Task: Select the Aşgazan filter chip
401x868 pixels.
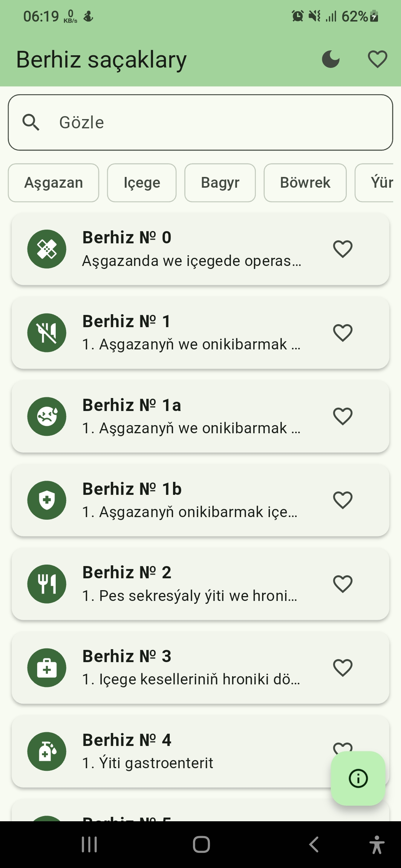Action: pos(53,183)
